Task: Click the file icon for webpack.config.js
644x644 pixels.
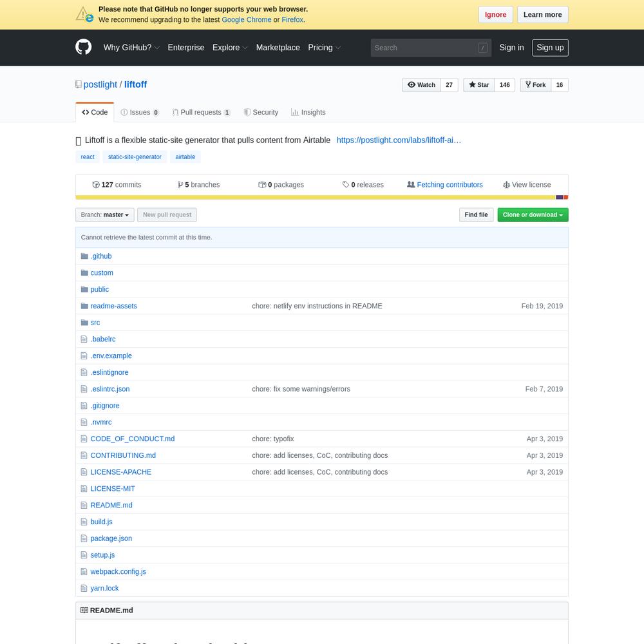Action: point(84,572)
